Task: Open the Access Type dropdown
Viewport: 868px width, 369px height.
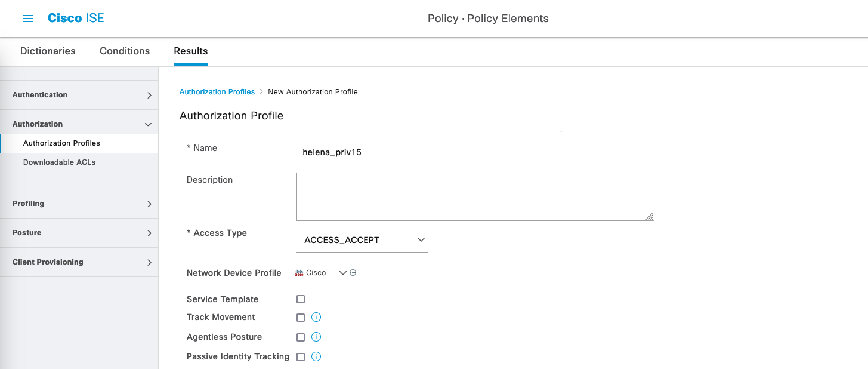Action: coord(362,240)
